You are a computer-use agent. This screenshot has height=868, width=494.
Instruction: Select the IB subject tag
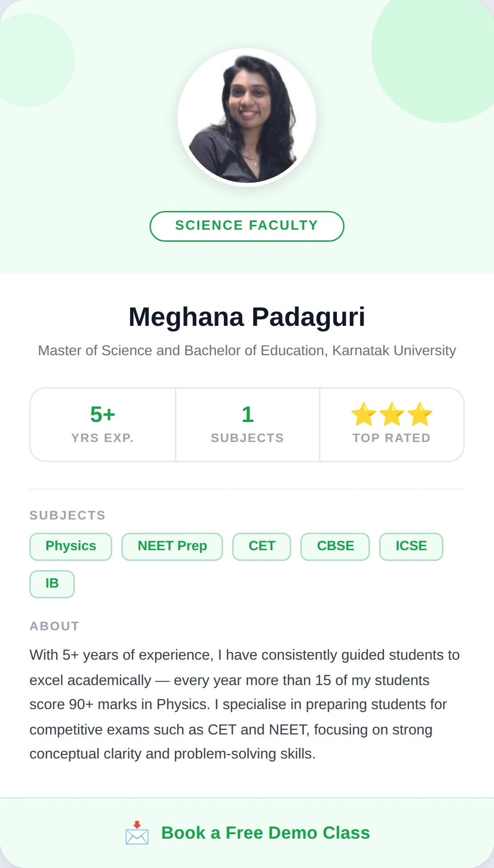click(52, 584)
